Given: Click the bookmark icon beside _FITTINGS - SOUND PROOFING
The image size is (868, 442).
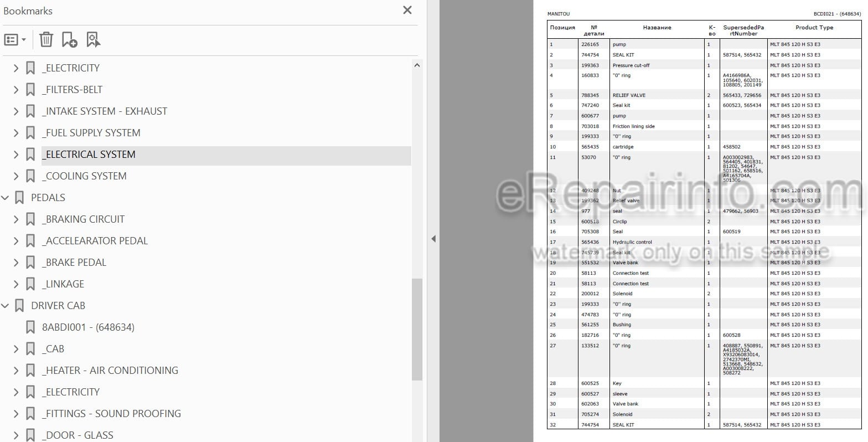Looking at the screenshot, I should (30, 414).
